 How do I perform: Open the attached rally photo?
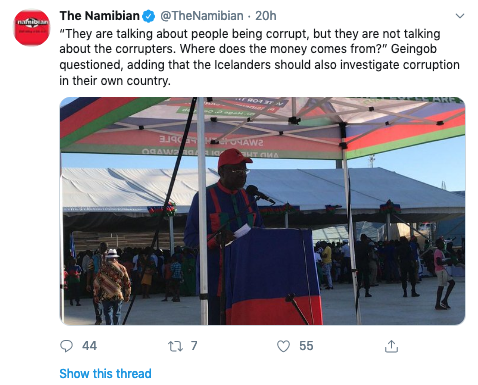tap(262, 211)
